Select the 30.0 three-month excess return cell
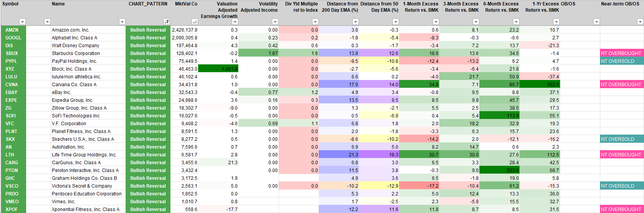The width and height of the screenshot is (644, 213). coord(459,155)
